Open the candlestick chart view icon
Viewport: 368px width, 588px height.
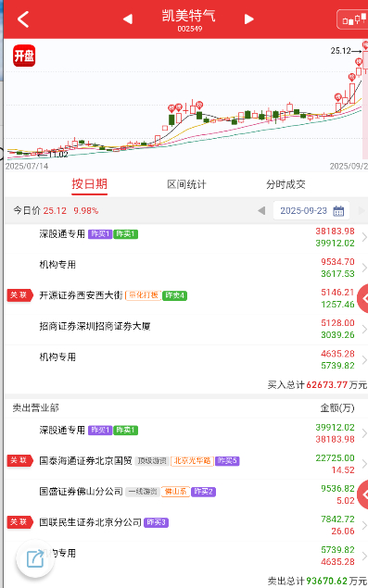354,19
